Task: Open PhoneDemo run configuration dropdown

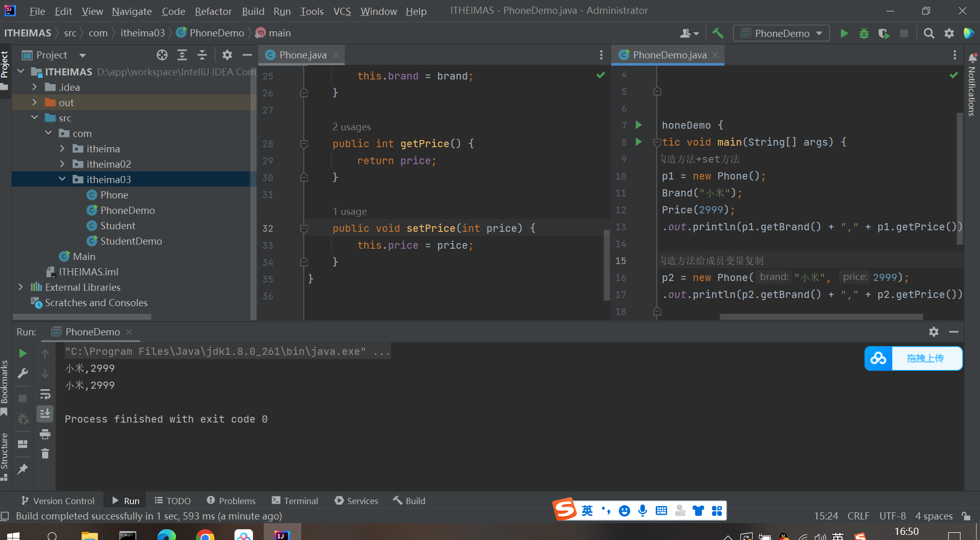Action: coord(781,33)
